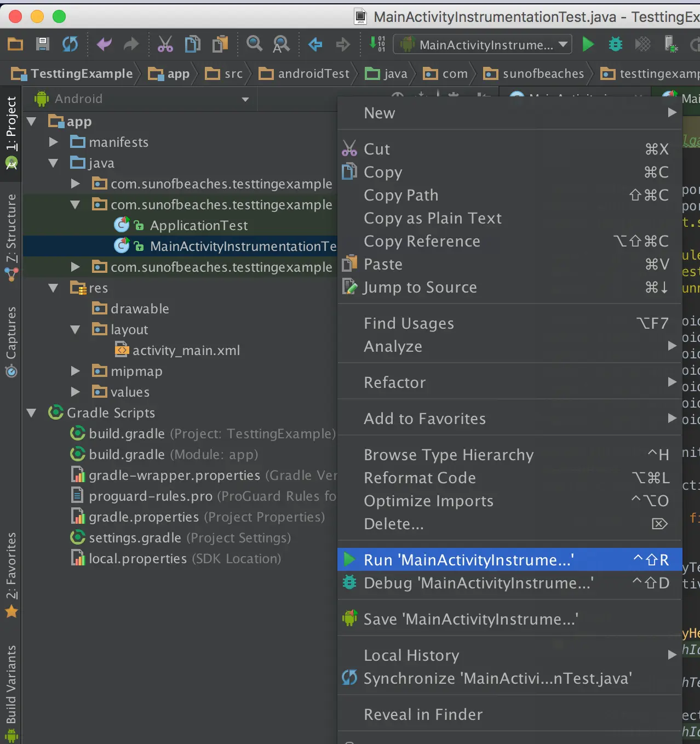Choose Copy Path from context menu

pyautogui.click(x=510, y=195)
